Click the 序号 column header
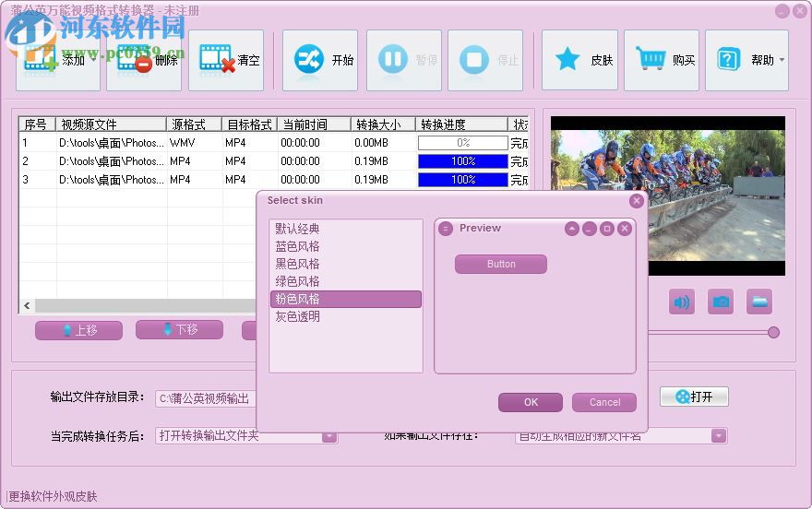 click(x=37, y=124)
